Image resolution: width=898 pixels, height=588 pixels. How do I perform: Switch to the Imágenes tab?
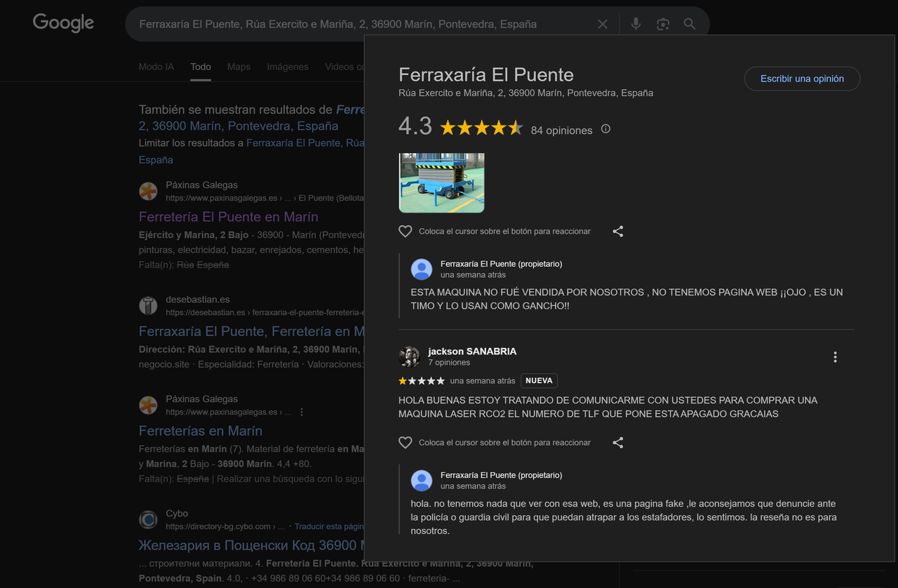coord(287,67)
